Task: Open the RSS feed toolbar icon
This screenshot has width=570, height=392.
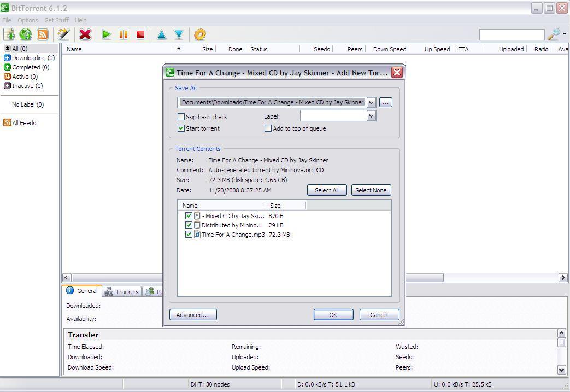Action: (x=43, y=34)
